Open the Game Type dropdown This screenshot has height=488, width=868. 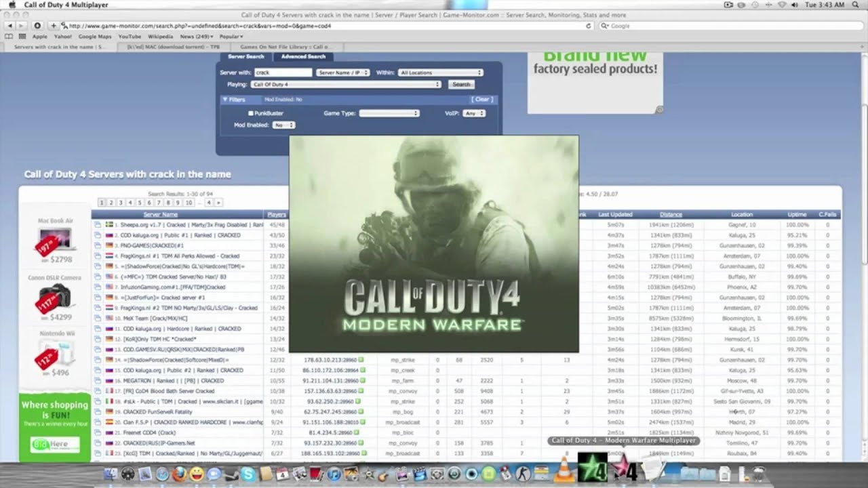[389, 113]
